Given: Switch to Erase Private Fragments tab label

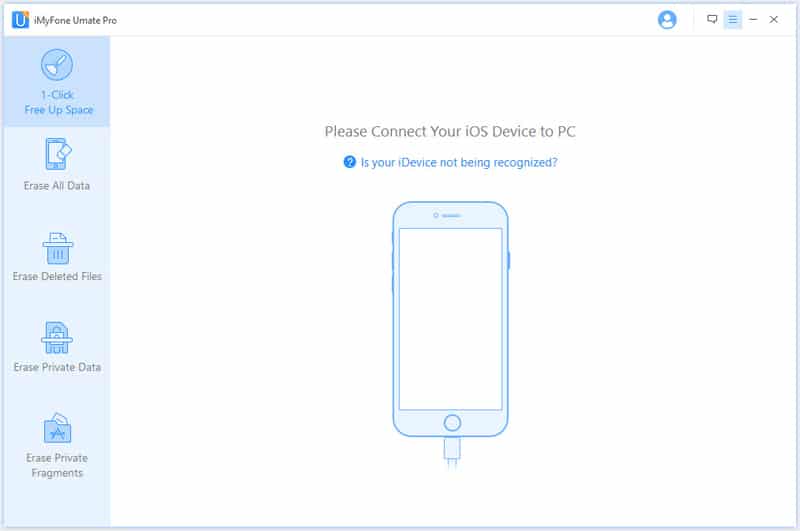Looking at the screenshot, I should (57, 465).
